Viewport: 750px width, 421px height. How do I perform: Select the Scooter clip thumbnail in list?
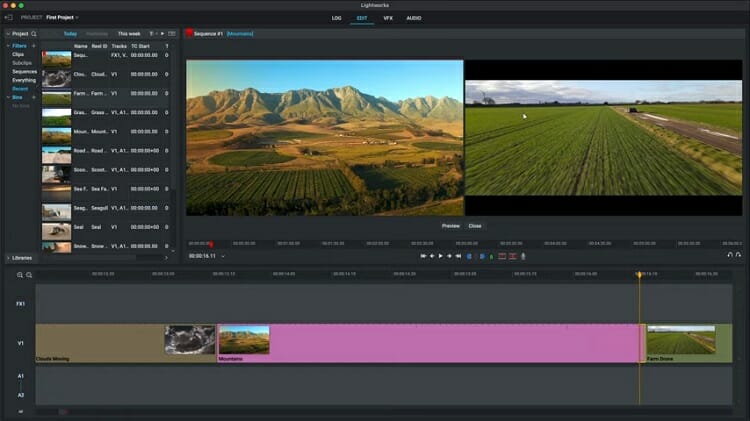[56, 174]
